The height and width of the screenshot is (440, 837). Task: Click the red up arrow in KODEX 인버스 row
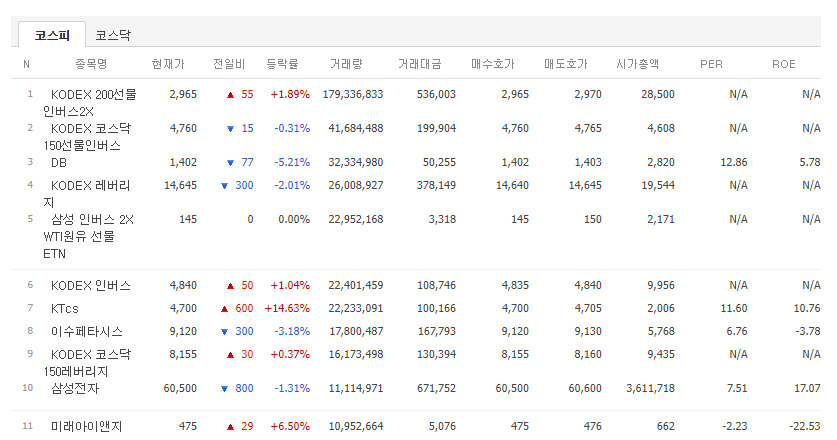pos(231,286)
